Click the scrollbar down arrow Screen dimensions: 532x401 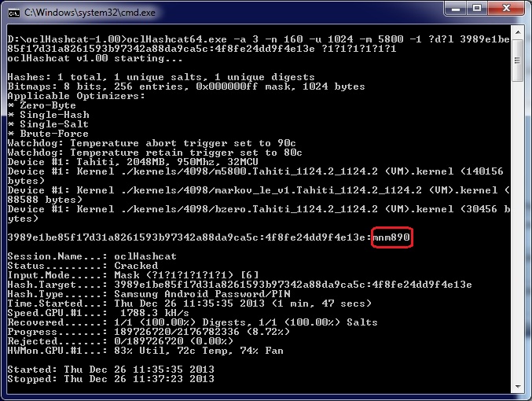point(518,386)
